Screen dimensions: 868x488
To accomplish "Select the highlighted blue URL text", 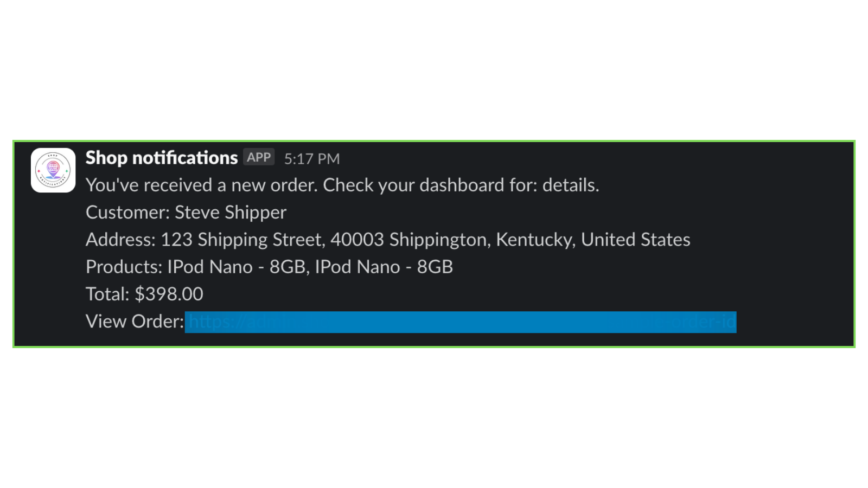I will click(461, 322).
